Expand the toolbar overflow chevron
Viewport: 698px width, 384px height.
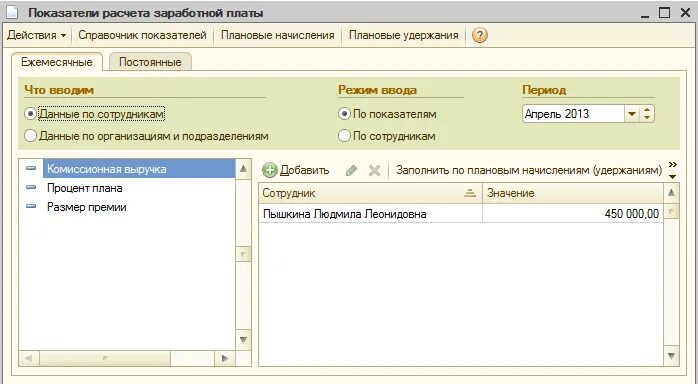673,170
